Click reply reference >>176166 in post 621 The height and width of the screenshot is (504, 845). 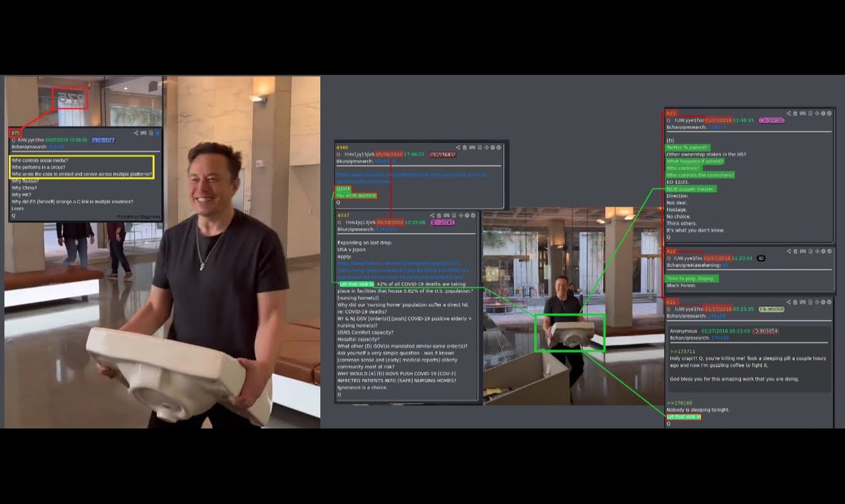point(679,402)
